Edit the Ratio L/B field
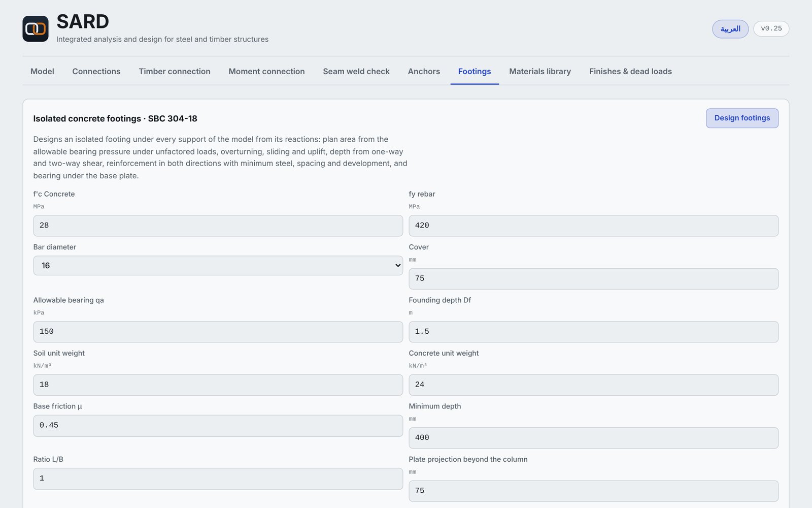Viewport: 812px width, 508px height. [x=218, y=479]
